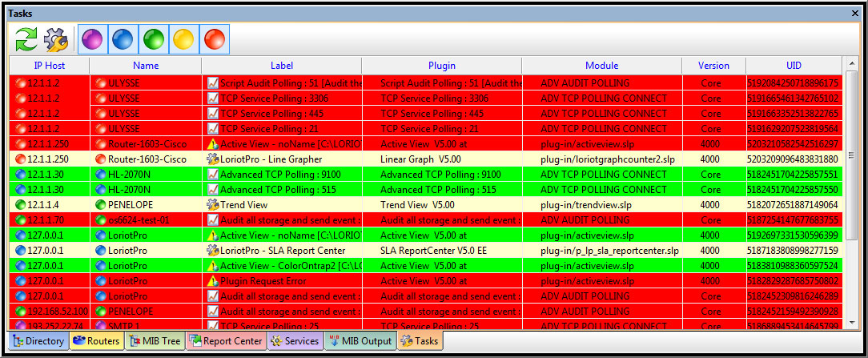Viewport: 868px width, 358px height.
Task: Toggle the blue status filter ball
Action: point(123,39)
